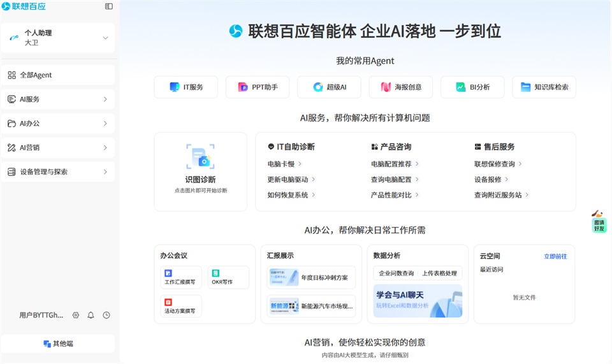The width and height of the screenshot is (612, 364).
Task: Expand the 个人助理 assistant dropdown
Action: (58, 38)
